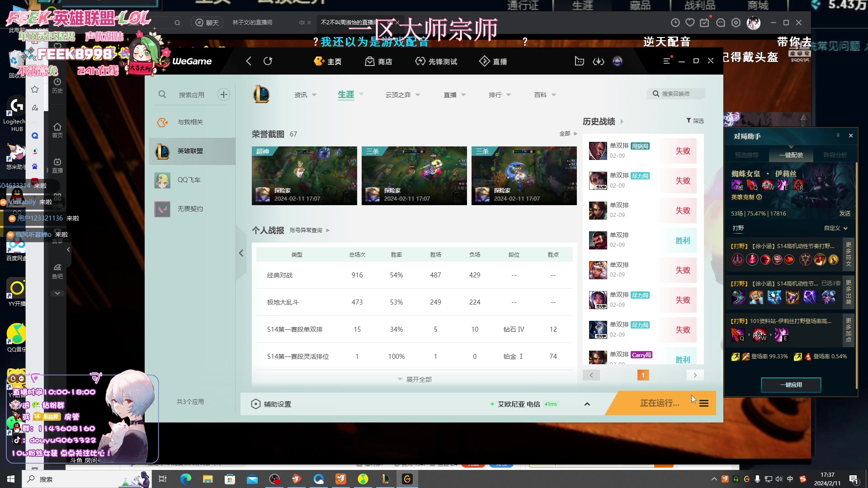
Task: Open the 超神 honor screenshot thumbnail
Action: (304, 176)
